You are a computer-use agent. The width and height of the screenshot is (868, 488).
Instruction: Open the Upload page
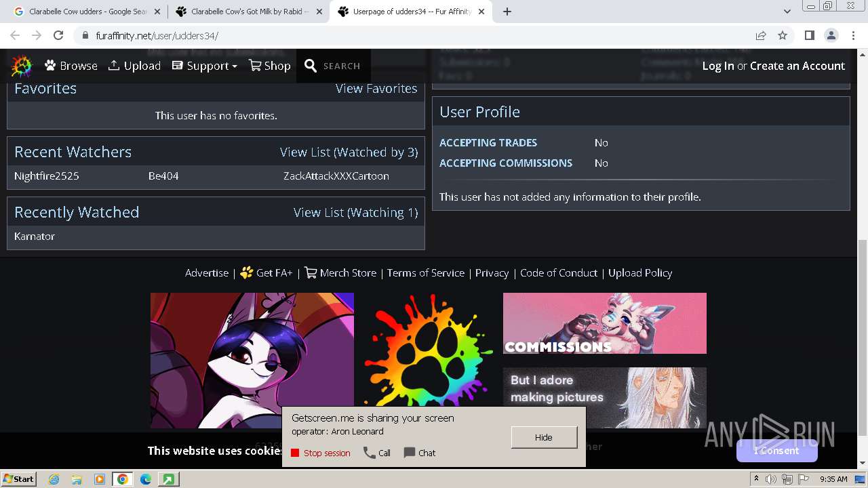coord(134,66)
